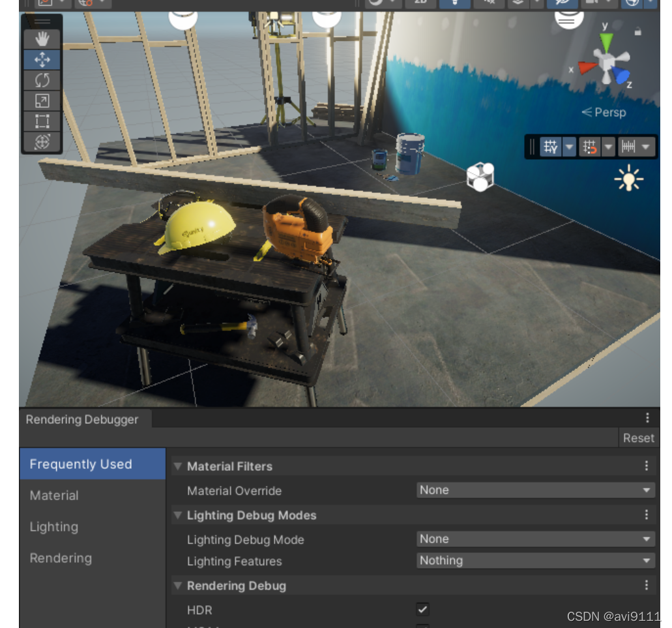The width and height of the screenshot is (672, 628).
Task: Select the Rotate tool
Action: [42, 80]
